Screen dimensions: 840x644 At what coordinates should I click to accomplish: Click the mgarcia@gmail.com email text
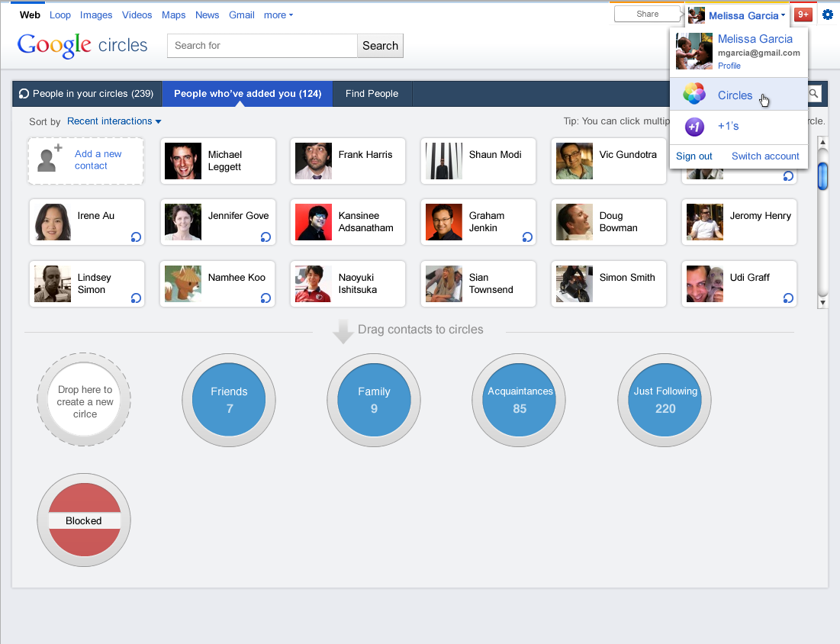(x=759, y=53)
